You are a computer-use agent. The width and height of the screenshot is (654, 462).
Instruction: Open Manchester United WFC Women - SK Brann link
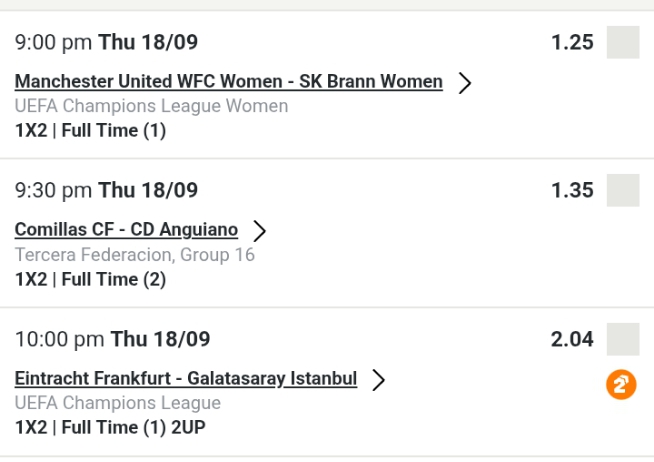point(228,82)
